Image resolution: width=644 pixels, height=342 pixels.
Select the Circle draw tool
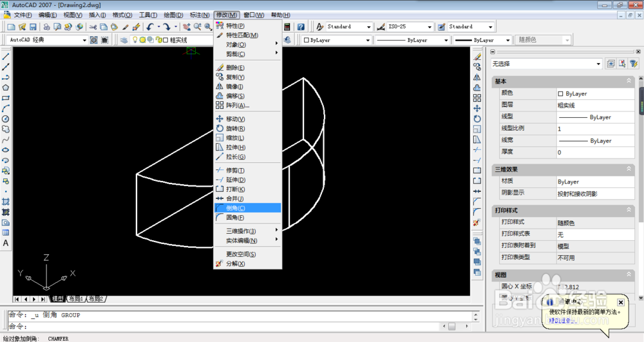point(6,119)
